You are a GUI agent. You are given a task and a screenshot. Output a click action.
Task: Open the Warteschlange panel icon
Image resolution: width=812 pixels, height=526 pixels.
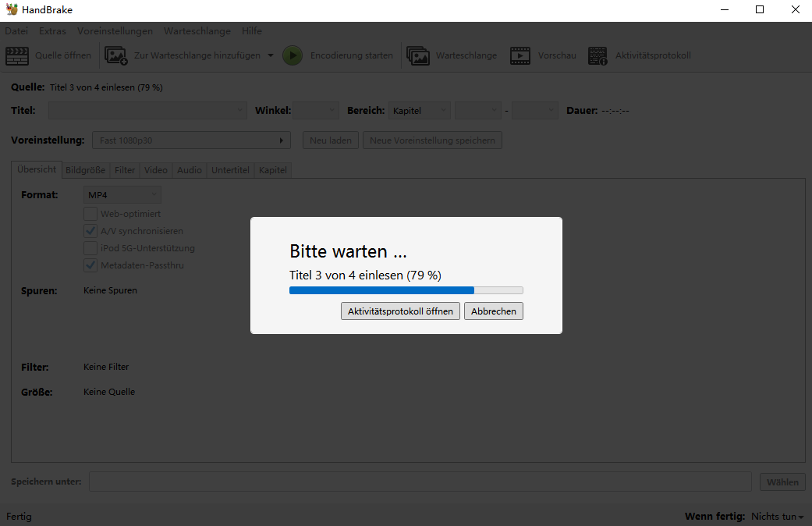(418, 55)
